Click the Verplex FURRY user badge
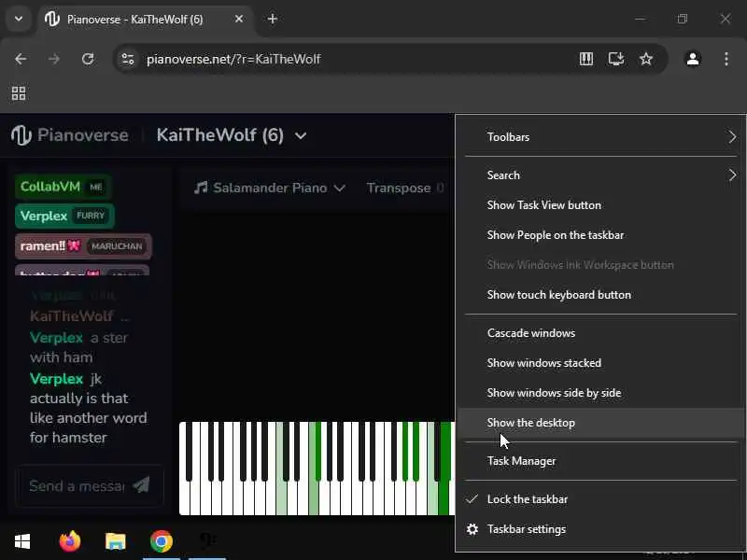 pos(64,217)
